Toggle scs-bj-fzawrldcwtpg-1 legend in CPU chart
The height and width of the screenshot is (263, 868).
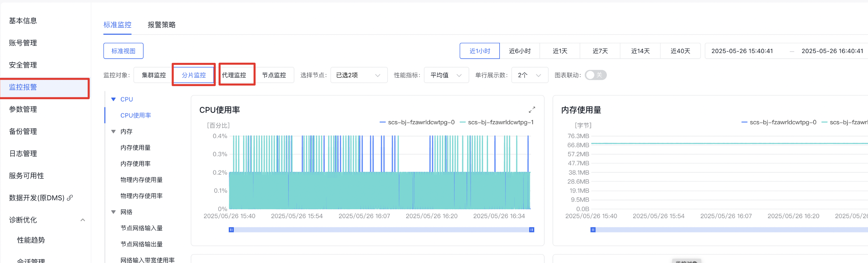[497, 122]
